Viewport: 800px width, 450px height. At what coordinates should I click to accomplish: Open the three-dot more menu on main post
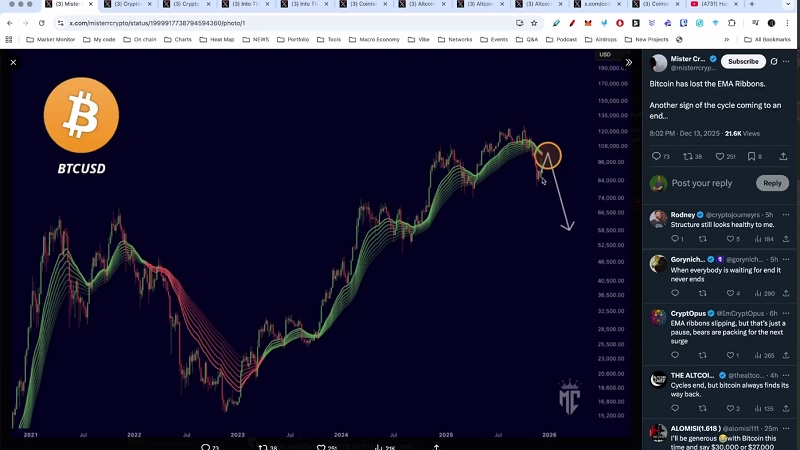click(788, 62)
